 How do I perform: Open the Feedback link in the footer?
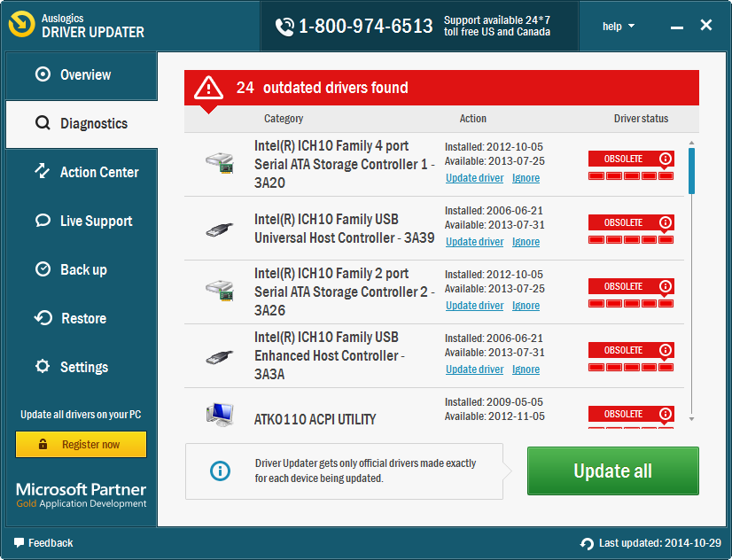[x=43, y=543]
